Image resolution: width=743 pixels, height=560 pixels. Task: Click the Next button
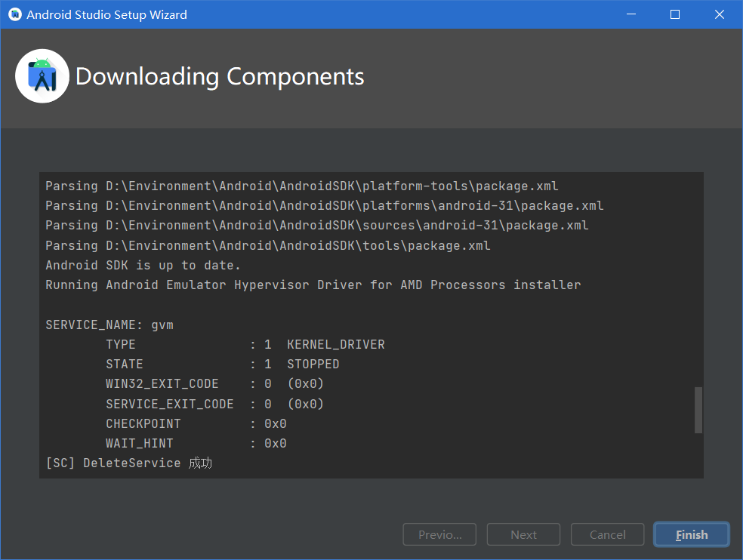tap(523, 534)
